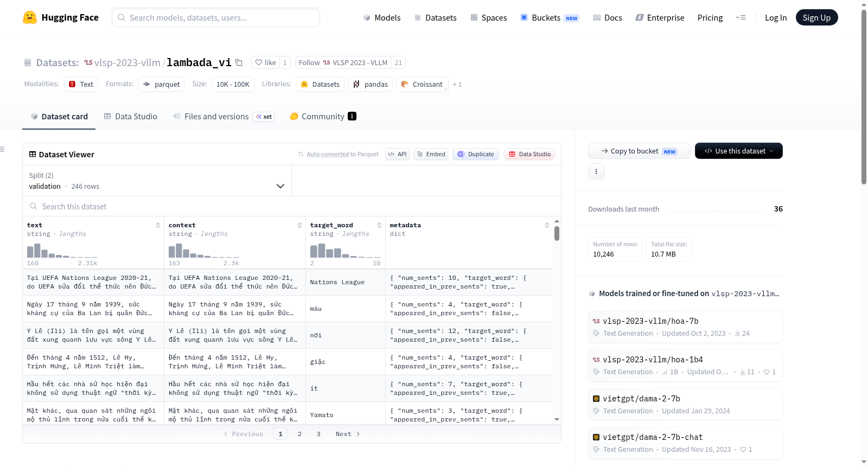Switch to the Data Studio tab

[x=130, y=116]
